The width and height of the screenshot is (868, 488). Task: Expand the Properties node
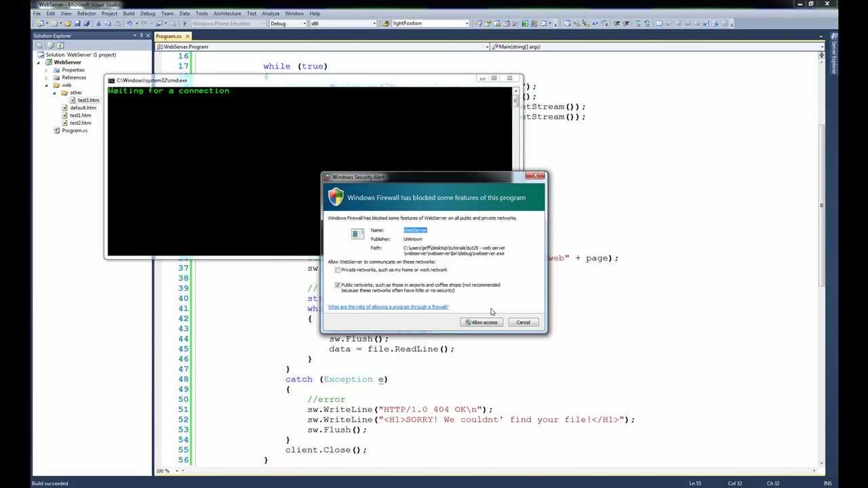click(x=47, y=70)
